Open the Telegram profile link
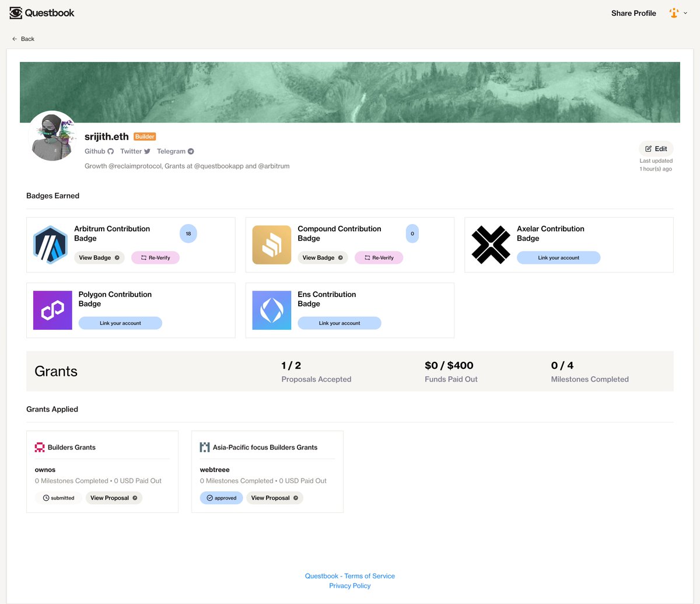Image resolution: width=700 pixels, height=604 pixels. pos(176,151)
